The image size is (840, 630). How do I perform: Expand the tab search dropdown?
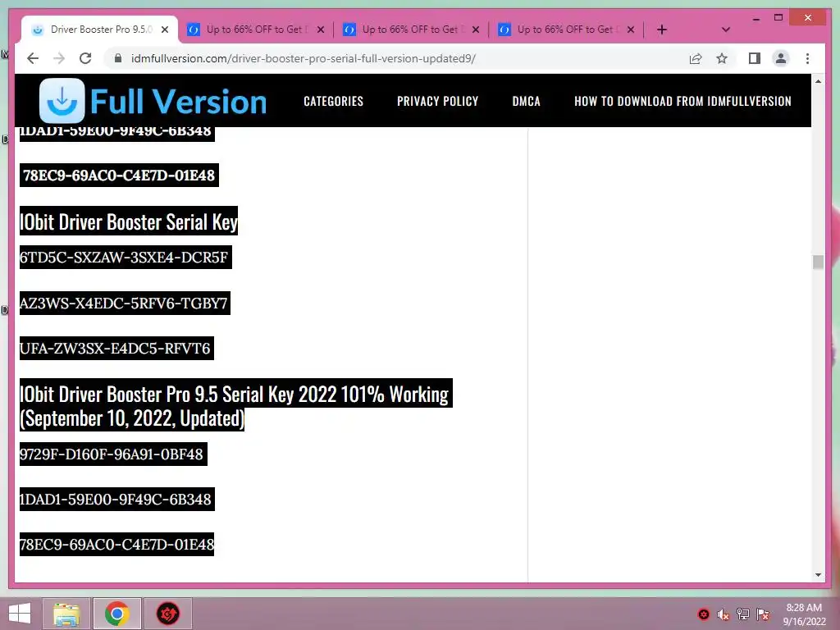[726, 30]
